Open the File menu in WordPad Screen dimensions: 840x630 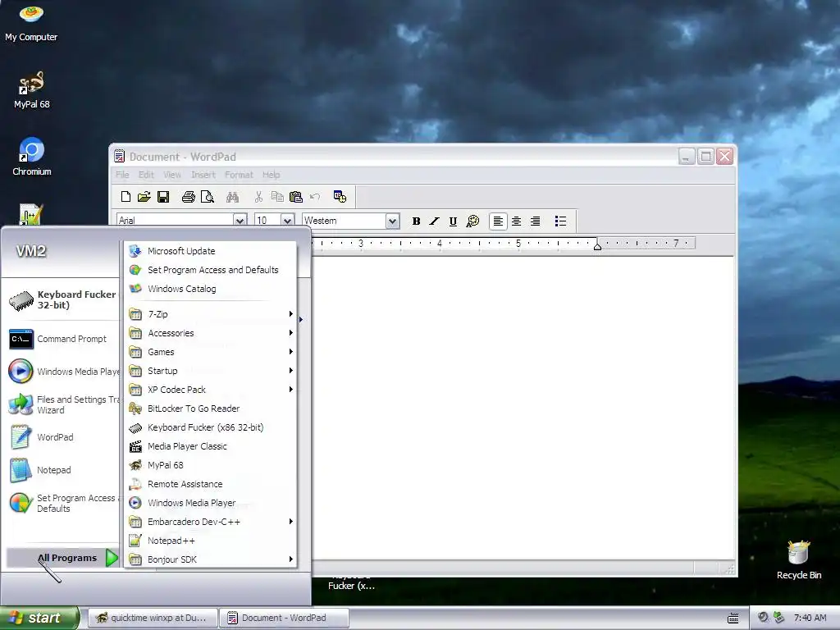click(122, 175)
